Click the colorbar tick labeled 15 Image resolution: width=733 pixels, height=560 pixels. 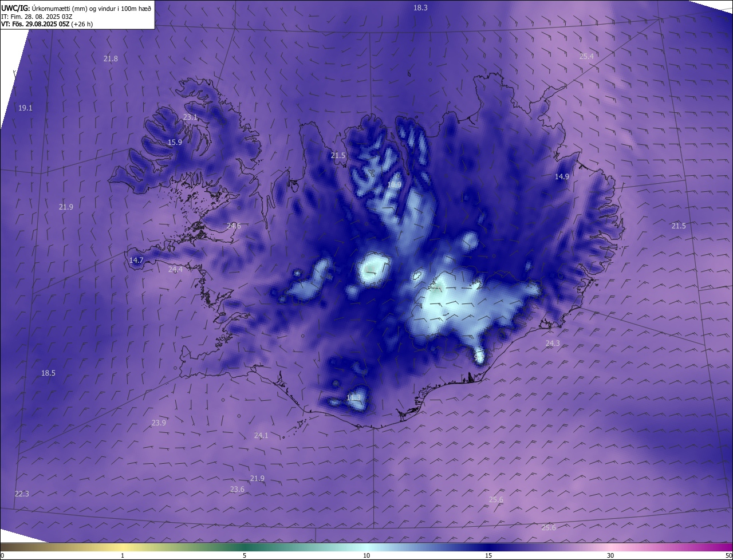point(488,555)
